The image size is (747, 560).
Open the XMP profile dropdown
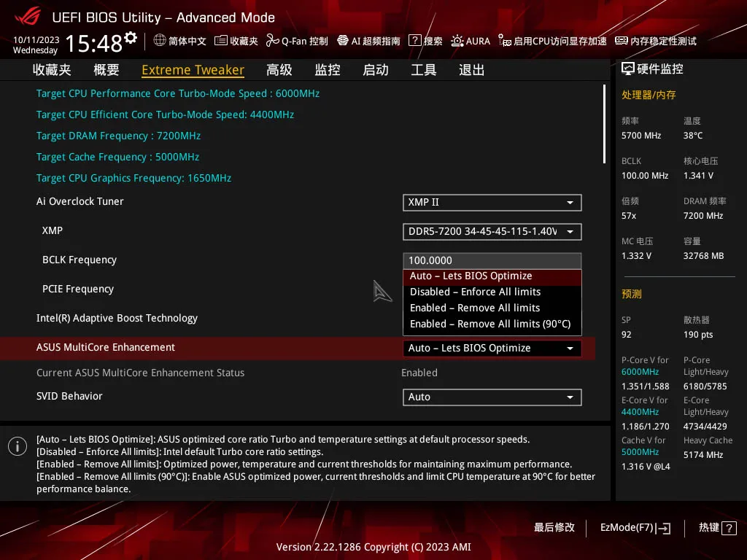[x=492, y=232]
